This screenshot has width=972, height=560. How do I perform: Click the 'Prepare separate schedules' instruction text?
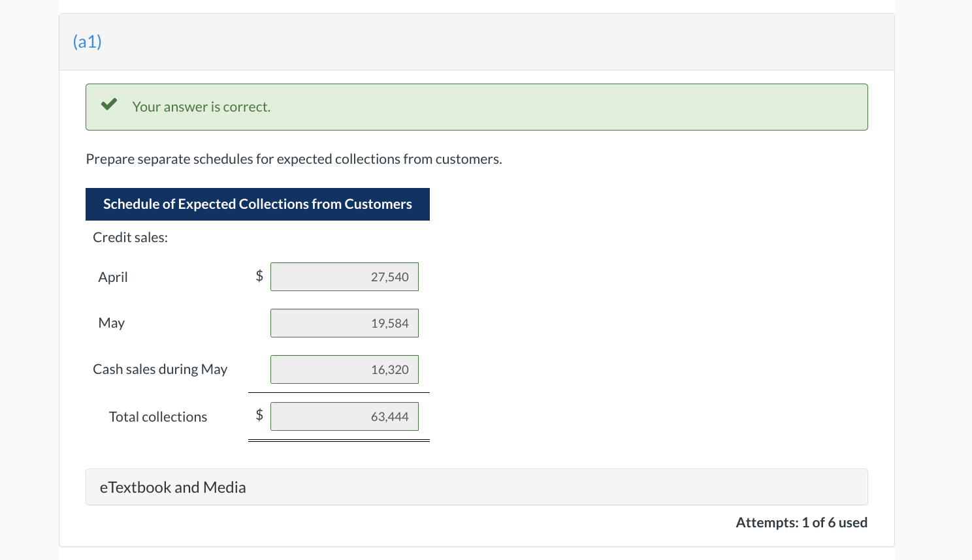(x=294, y=159)
